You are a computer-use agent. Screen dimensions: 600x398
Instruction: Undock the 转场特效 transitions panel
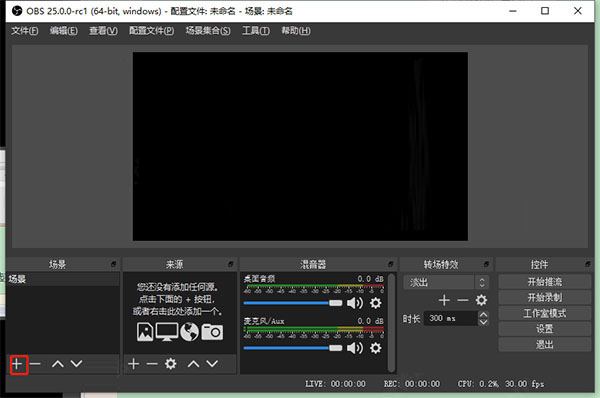point(486,264)
